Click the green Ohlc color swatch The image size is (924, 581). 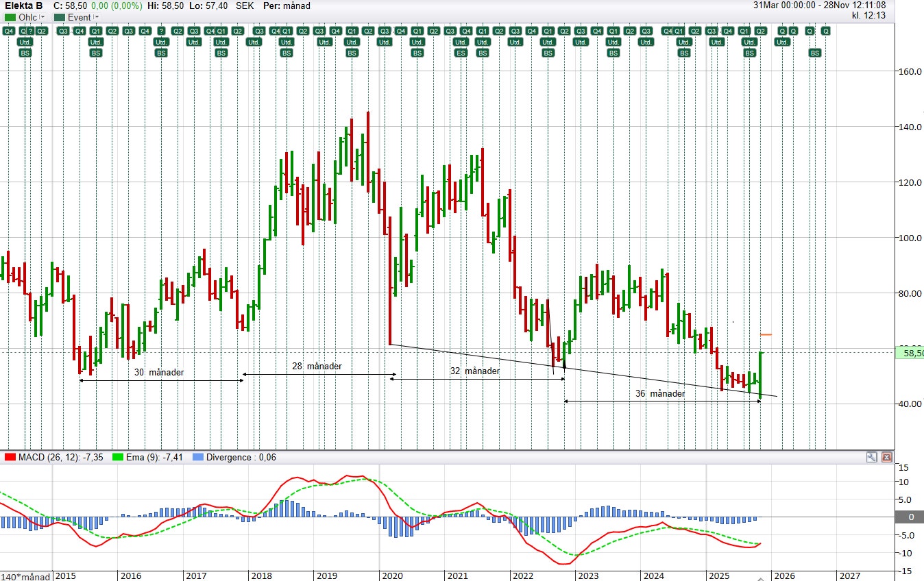pyautogui.click(x=10, y=17)
